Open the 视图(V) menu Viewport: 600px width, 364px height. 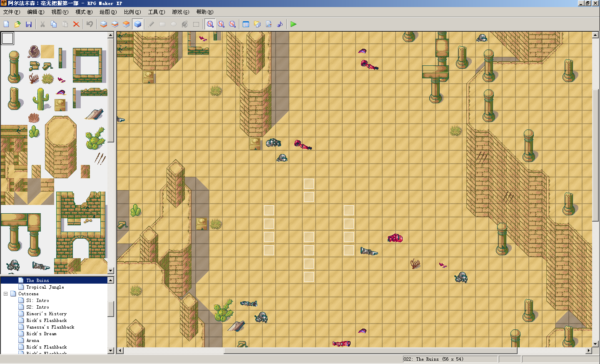coord(60,12)
